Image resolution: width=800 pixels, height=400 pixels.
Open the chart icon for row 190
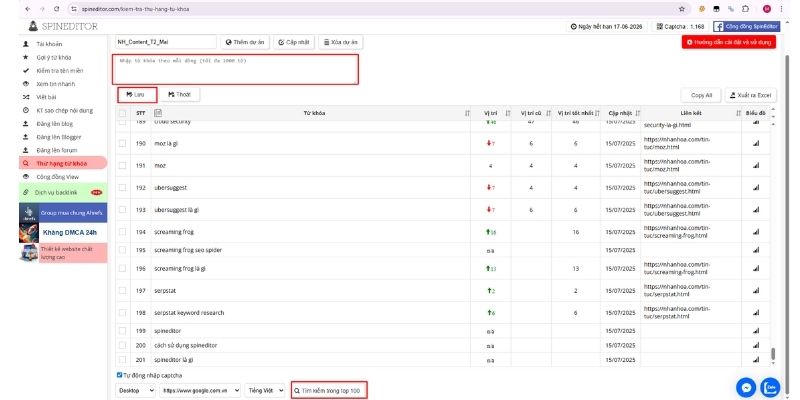click(x=756, y=144)
